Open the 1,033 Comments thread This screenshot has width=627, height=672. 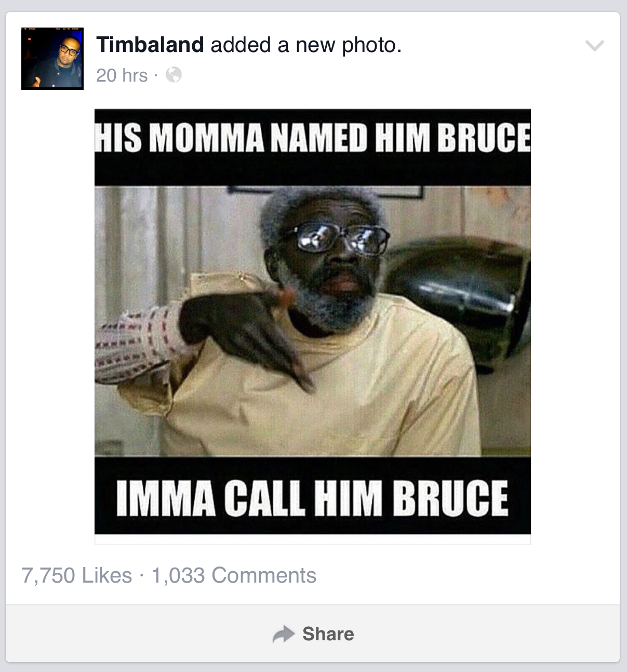coord(234,575)
